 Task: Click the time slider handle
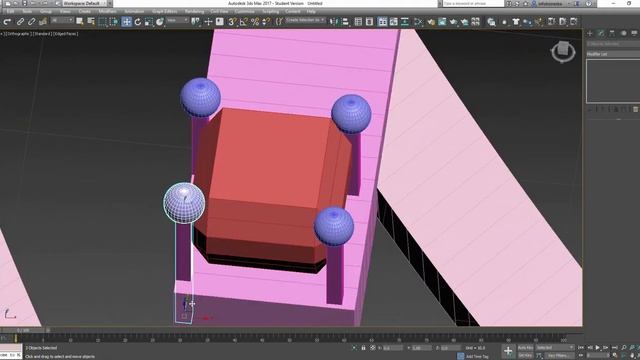24,330
